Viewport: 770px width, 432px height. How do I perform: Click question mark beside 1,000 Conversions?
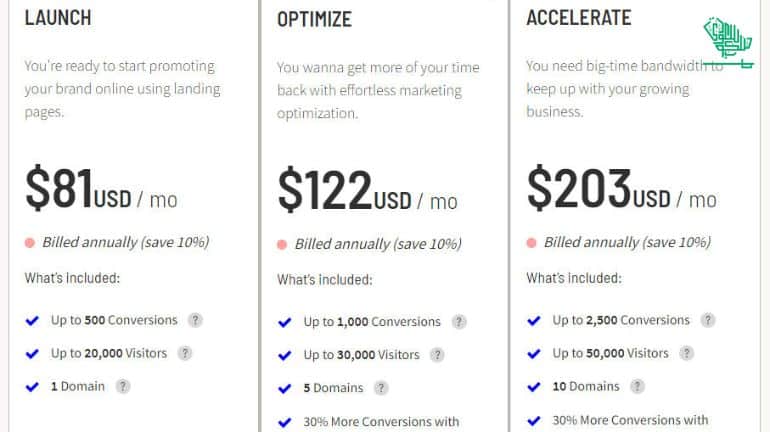click(x=459, y=322)
